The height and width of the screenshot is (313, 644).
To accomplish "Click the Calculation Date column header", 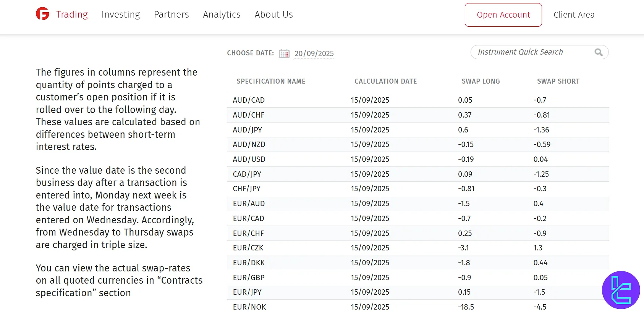I will [385, 81].
